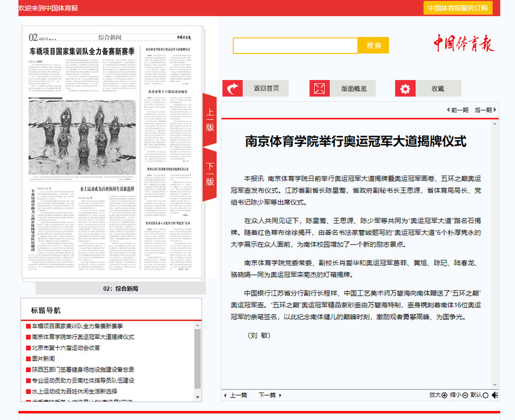The height and width of the screenshot is (420, 515).
Task: Click the 放大 zoom-in plus icon
Action: tap(444, 395)
